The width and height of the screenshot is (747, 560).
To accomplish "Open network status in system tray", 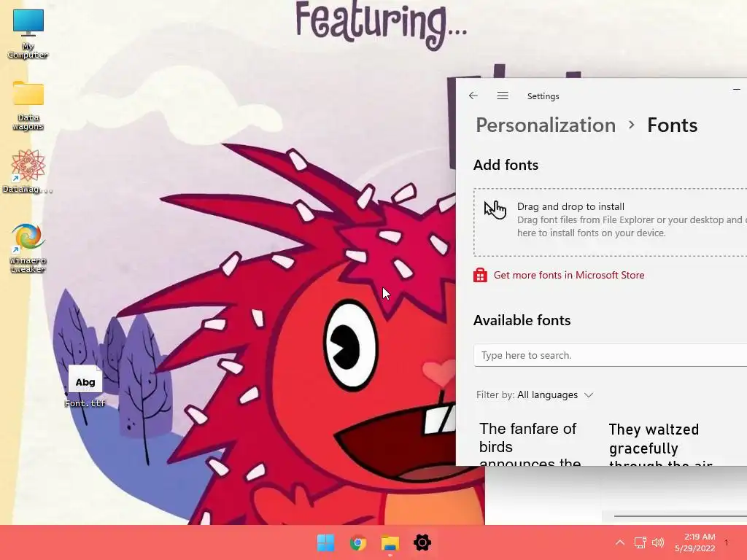I will (x=640, y=542).
